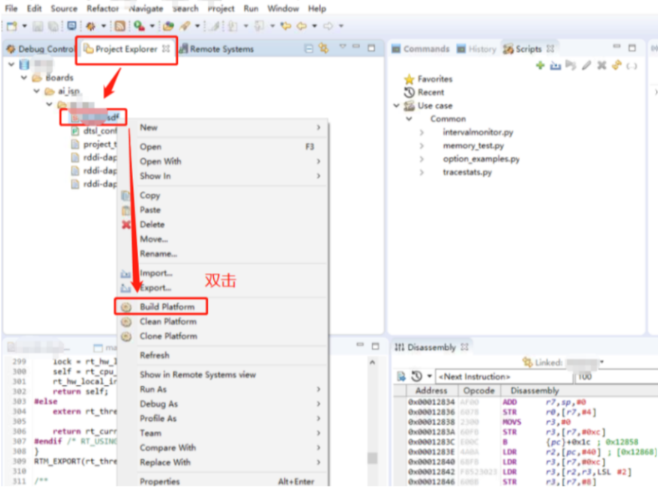Click the red X icon in Scripts toolbar
Screen dimensions: 658x490
[602, 65]
